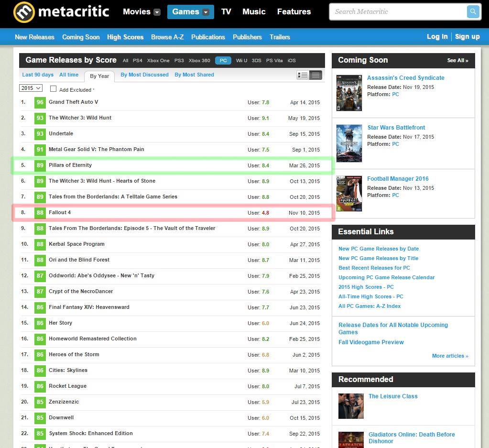Filter releases by All platforms
489x448 pixels.
tap(125, 61)
